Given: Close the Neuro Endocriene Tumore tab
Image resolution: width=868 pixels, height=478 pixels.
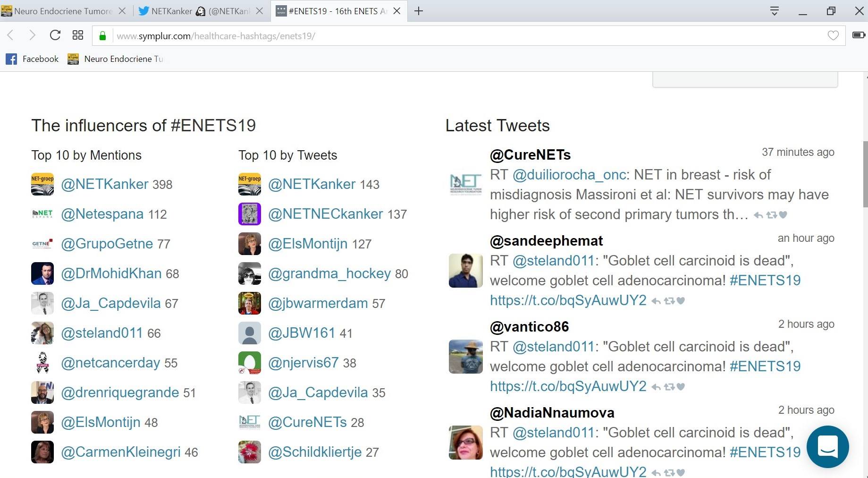Looking at the screenshot, I should 122,11.
